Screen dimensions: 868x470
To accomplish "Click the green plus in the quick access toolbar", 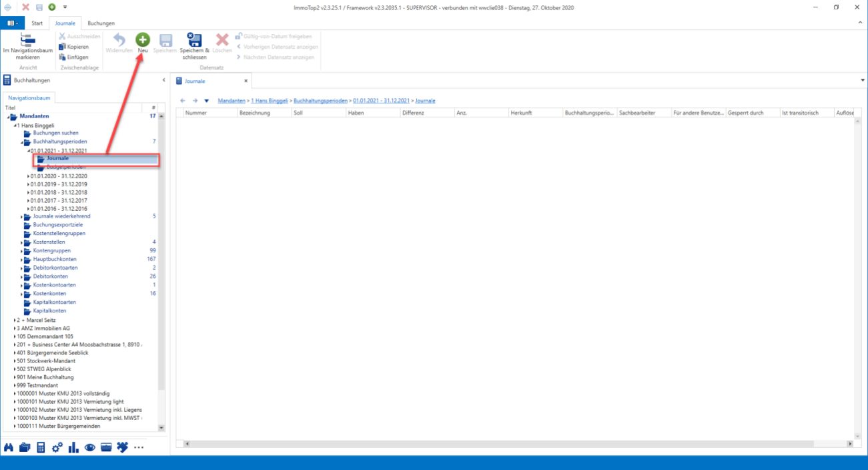I will (x=51, y=7).
